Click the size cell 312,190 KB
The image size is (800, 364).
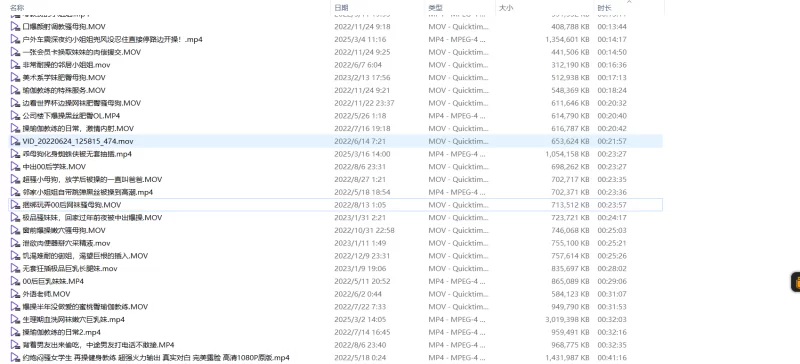[570, 65]
